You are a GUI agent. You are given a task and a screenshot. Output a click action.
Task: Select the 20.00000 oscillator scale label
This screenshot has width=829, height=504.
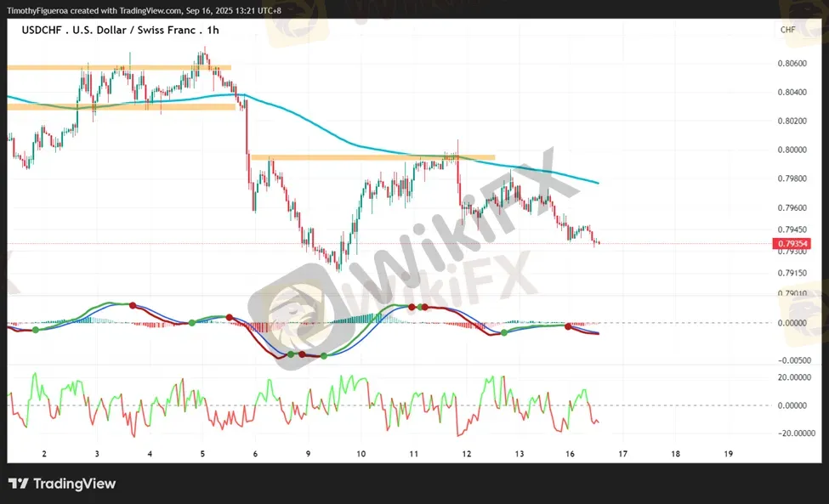coord(794,377)
